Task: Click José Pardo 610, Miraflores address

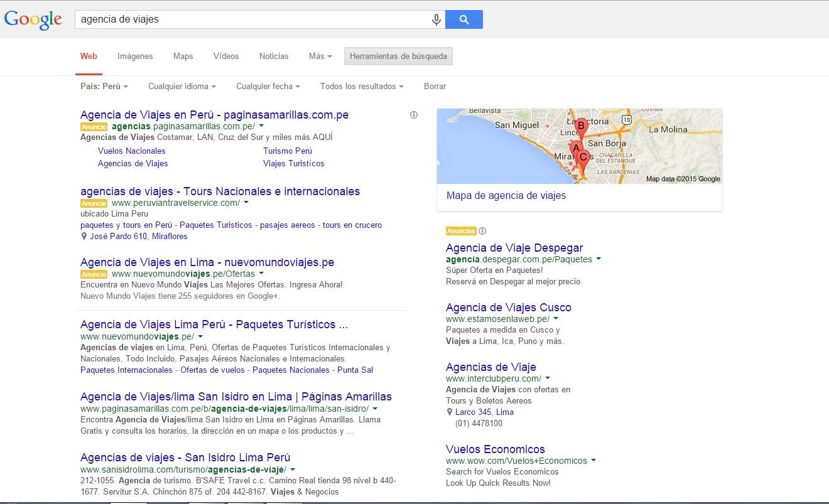Action: (138, 237)
